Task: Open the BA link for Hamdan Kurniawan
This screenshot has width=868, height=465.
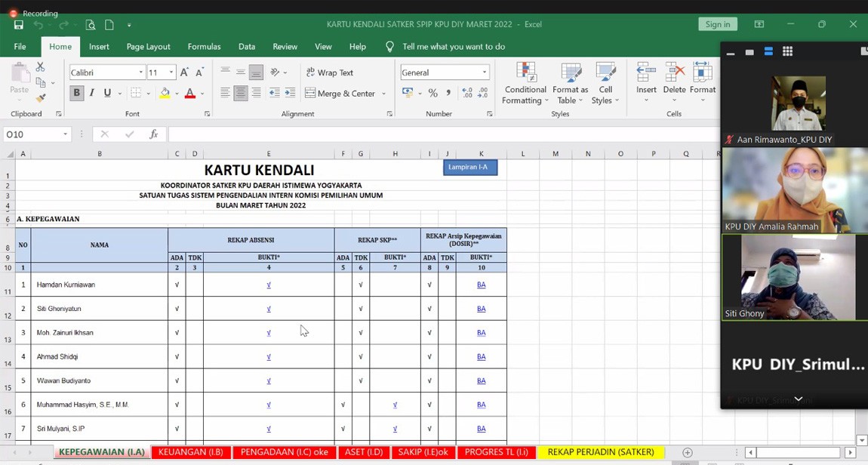Action: [481, 285]
